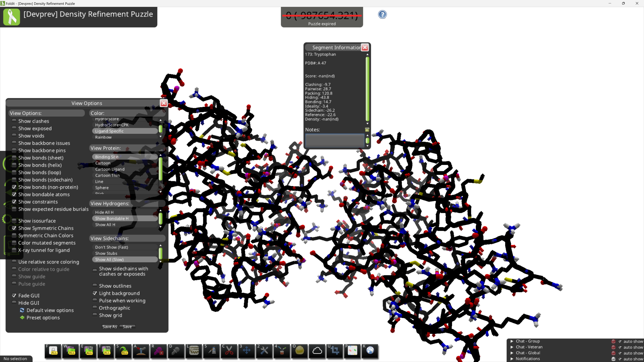Screen dimensions: 644x362
Task: Toggle Show Symmetric Chains checkbox
Action: [x=14, y=228]
